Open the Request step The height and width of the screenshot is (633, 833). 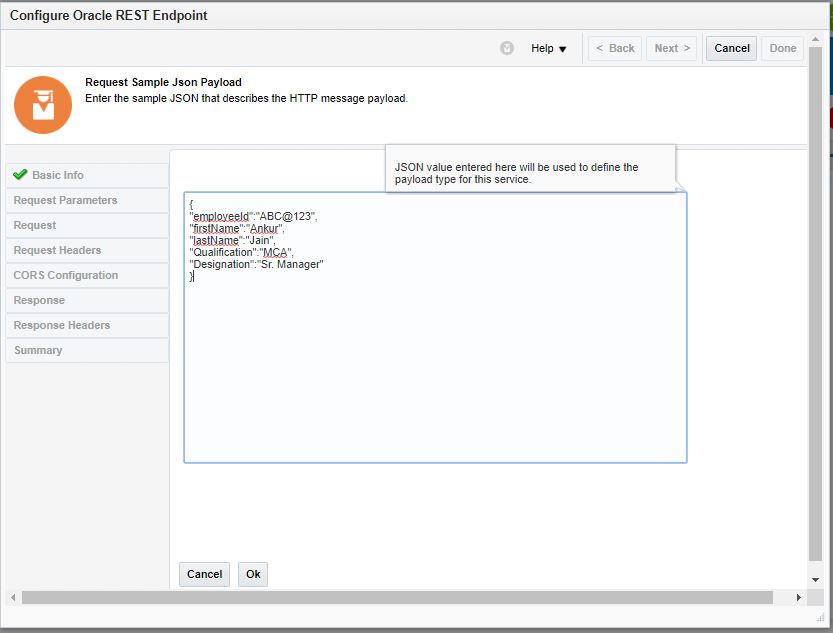click(87, 225)
